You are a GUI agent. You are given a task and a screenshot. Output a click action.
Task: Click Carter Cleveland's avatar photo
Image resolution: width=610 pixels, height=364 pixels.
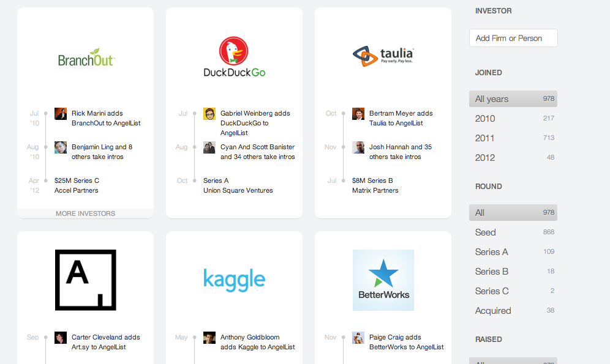60,338
